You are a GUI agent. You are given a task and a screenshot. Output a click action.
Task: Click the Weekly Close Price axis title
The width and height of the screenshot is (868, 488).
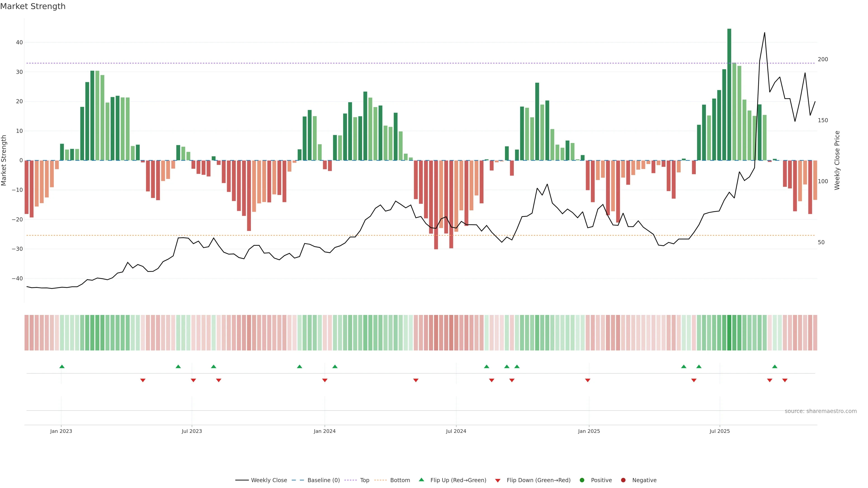[837, 160]
